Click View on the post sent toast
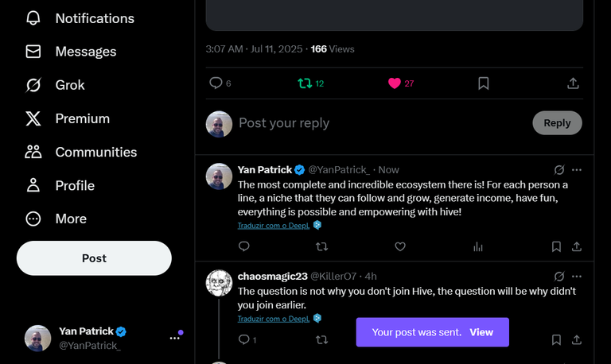Image resolution: width=611 pixels, height=364 pixels. [x=481, y=332]
